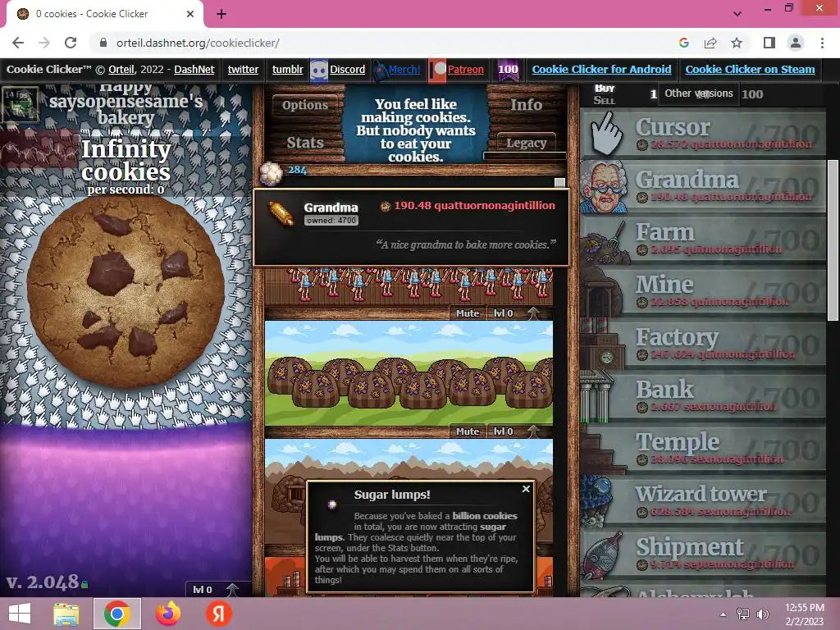Open Cookie Clicker on Steam link
Image resolution: width=840 pixels, height=630 pixels.
(750, 69)
